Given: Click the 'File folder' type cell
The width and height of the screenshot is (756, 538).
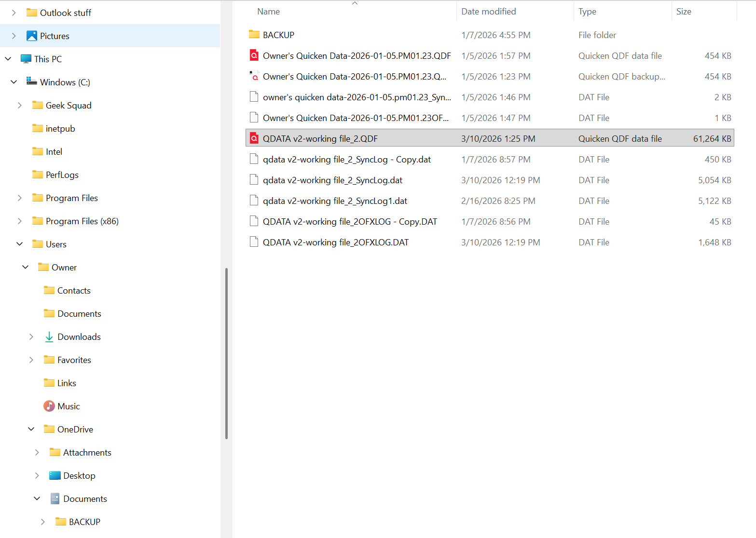Looking at the screenshot, I should tap(597, 35).
